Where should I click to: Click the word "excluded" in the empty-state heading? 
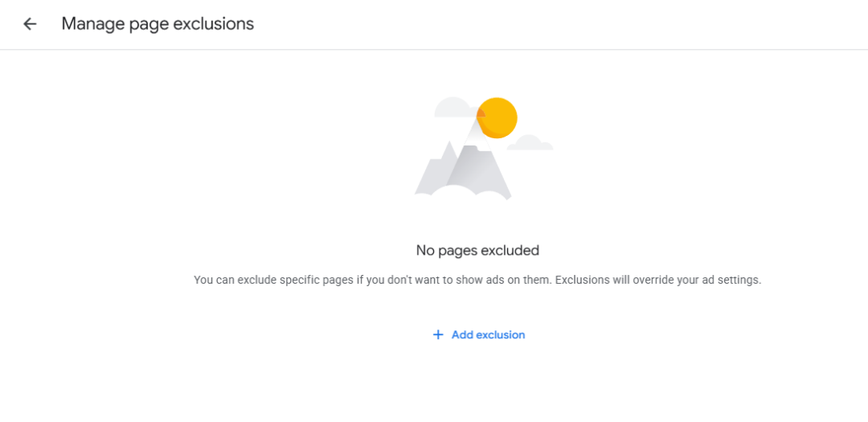pos(510,250)
